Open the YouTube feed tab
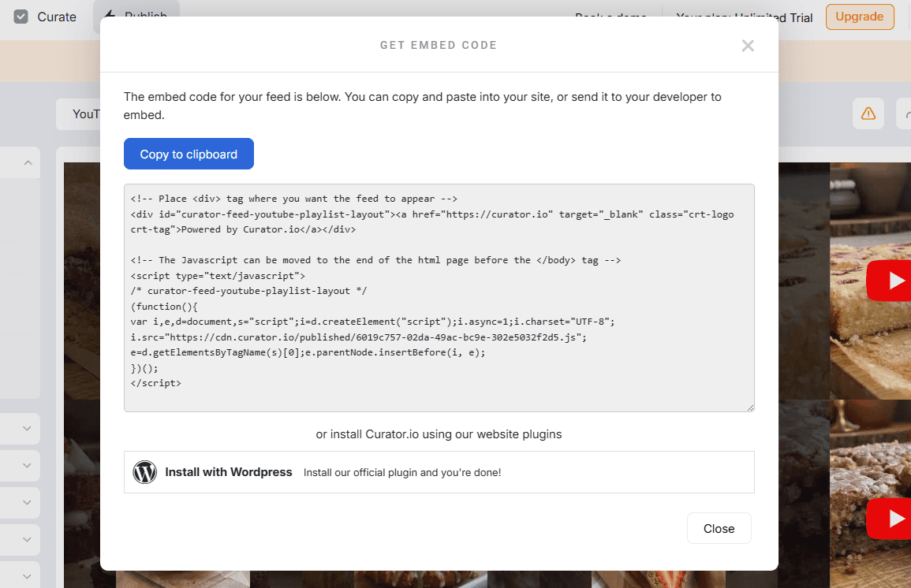This screenshot has width=911, height=588. click(x=84, y=114)
